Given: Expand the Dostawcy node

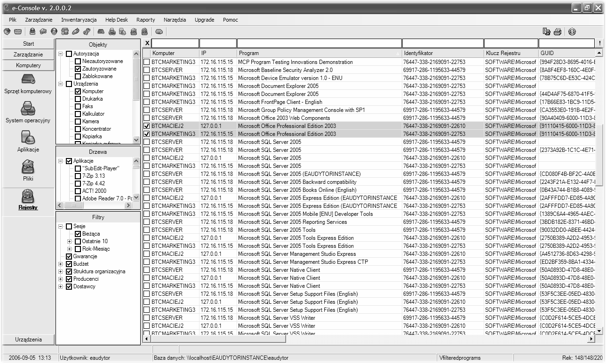Looking at the screenshot, I should tap(61, 286).
